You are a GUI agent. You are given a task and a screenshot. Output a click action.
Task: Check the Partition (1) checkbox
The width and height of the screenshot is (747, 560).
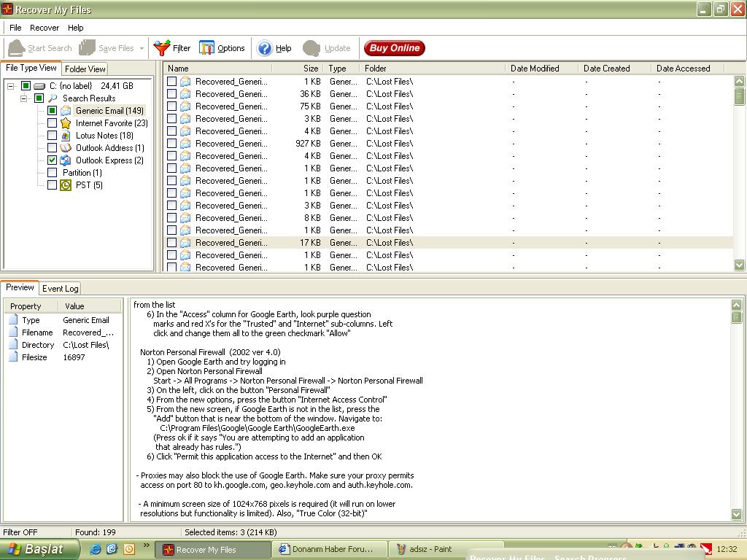coord(52,172)
